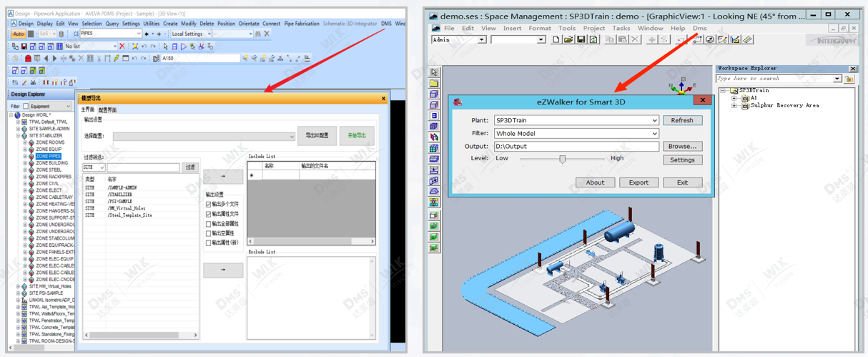868x357 pixels.
Task: Click the yellow lightning icon in PDMS toolbar
Action: tap(117, 58)
